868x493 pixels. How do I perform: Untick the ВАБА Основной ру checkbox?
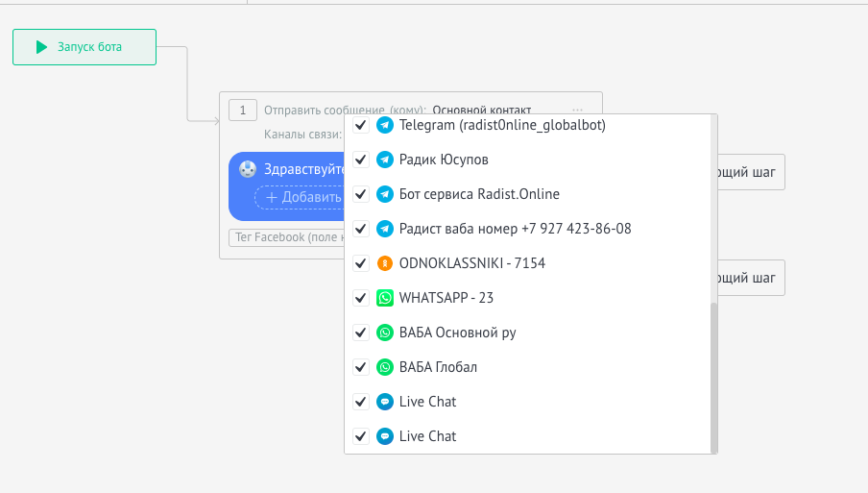click(361, 333)
